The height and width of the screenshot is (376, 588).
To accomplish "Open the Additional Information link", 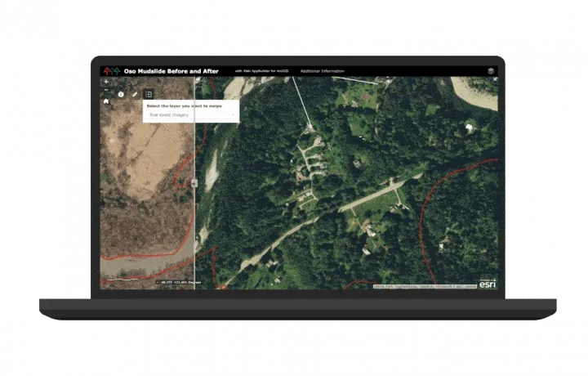I will pos(322,71).
